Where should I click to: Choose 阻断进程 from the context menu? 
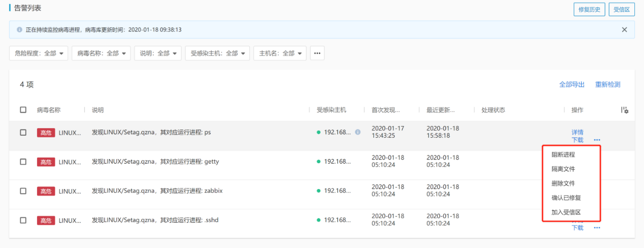[563, 154]
